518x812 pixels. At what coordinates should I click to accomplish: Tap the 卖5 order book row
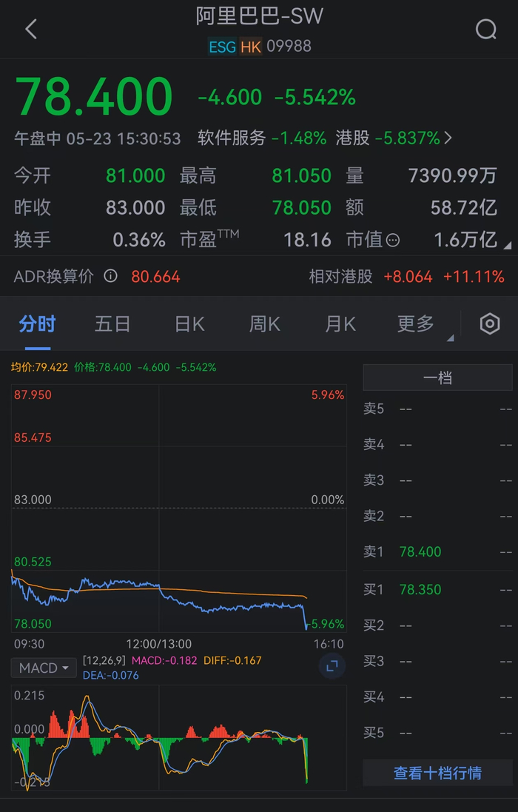tap(438, 409)
